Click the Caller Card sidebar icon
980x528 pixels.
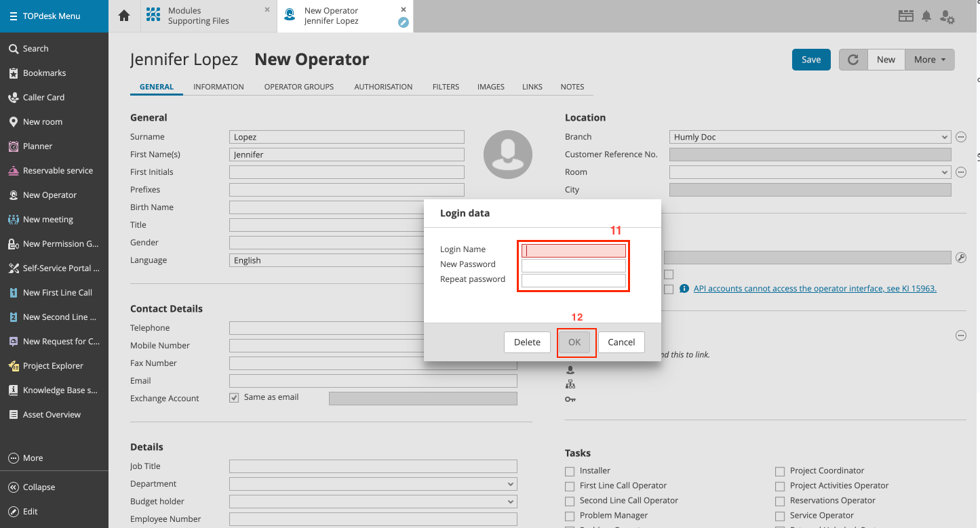tap(13, 98)
